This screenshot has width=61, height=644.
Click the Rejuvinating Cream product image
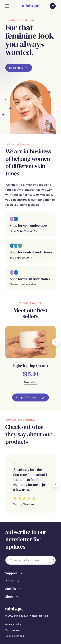[30, 342]
